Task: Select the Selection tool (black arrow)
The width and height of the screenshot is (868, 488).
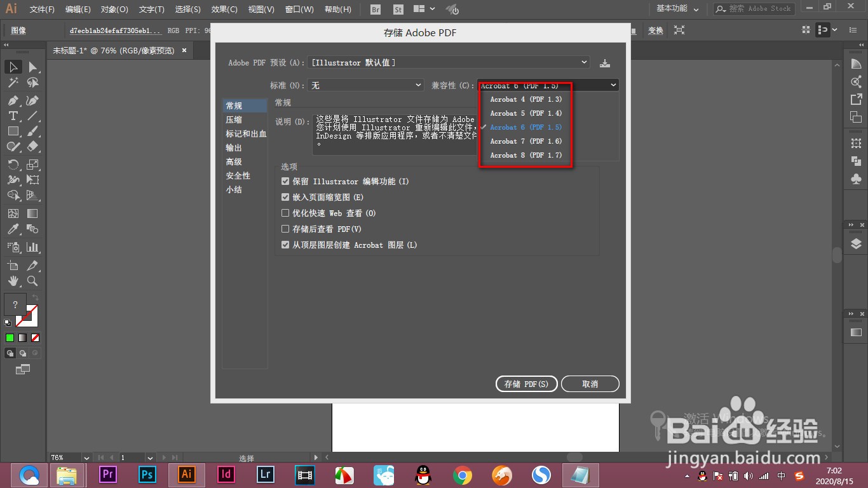Action: coord(13,67)
